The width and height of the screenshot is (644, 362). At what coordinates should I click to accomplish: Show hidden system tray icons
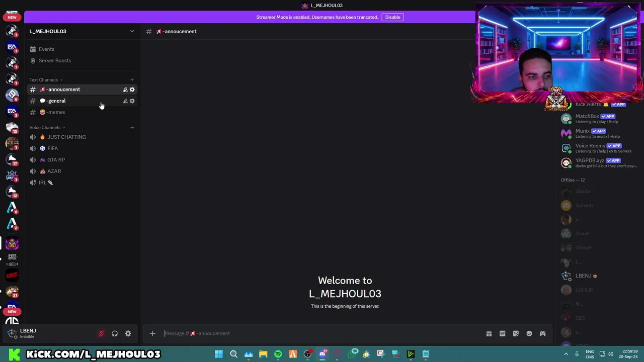pos(566,354)
